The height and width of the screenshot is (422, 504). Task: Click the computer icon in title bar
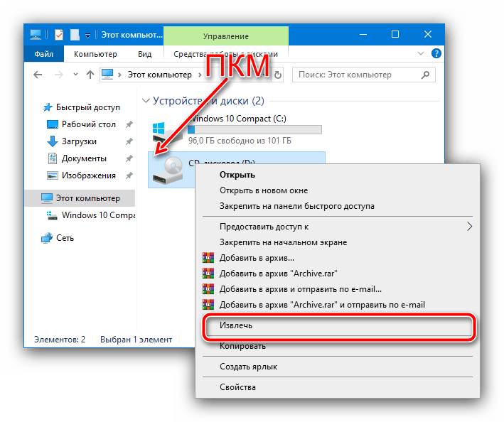tap(36, 34)
